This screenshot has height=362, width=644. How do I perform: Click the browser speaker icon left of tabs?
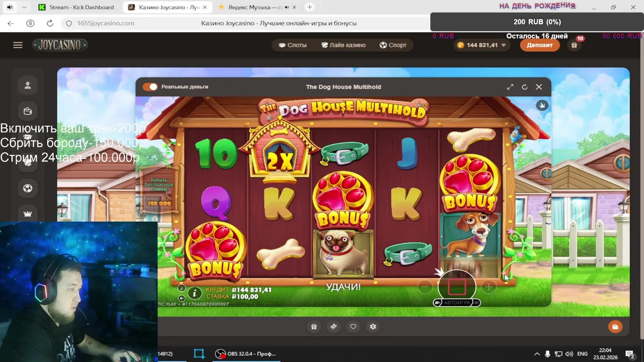point(9,7)
